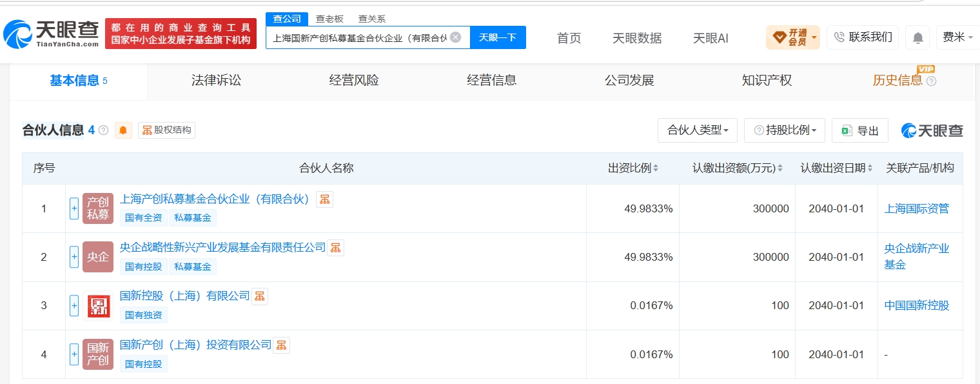980x384 pixels.
Task: Open equity structure icon for 上海产创私募基金合伙企业
Action: tap(325, 199)
